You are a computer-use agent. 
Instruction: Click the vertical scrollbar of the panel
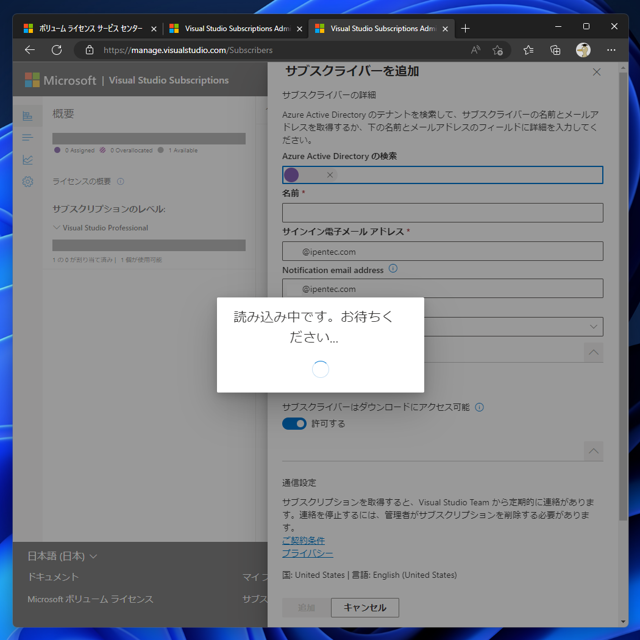[622, 296]
